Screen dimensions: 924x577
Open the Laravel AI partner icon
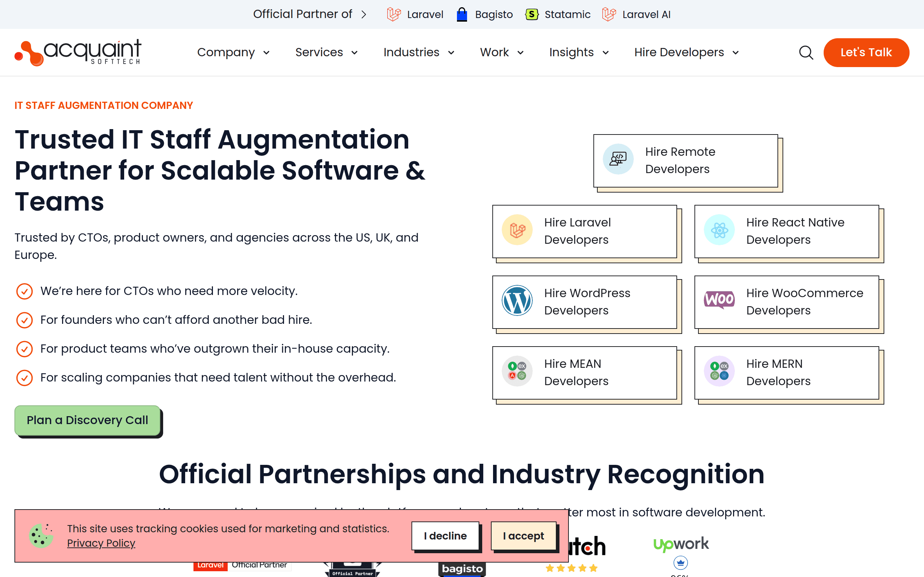click(x=608, y=14)
